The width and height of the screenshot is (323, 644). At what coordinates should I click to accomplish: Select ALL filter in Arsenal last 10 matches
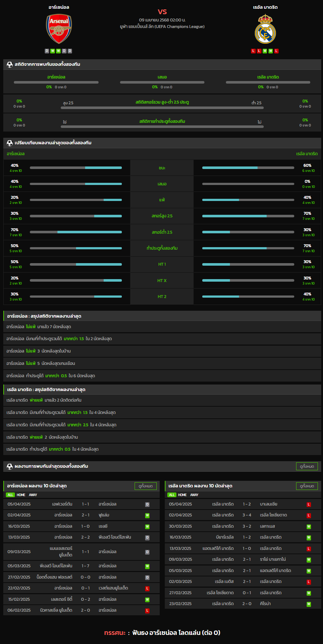pos(10,495)
